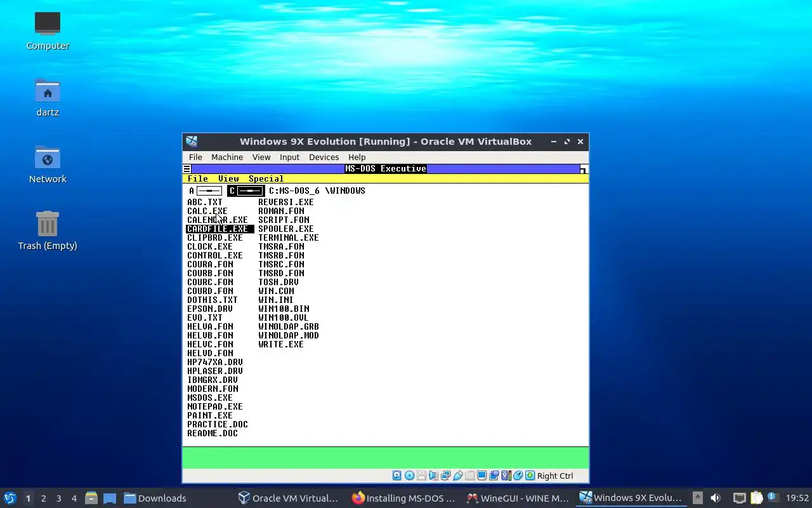Click the optical disk icon in status bar

(x=409, y=476)
